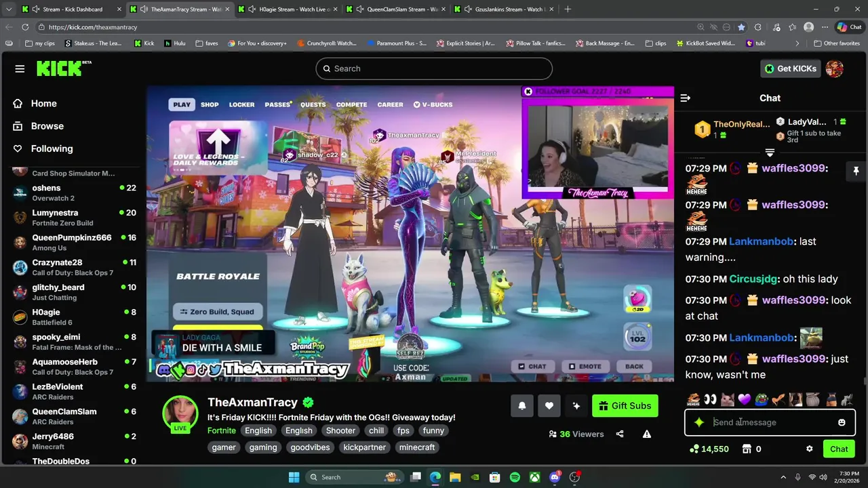Click the heart follow button
The height and width of the screenshot is (488, 868).
pyautogui.click(x=549, y=406)
